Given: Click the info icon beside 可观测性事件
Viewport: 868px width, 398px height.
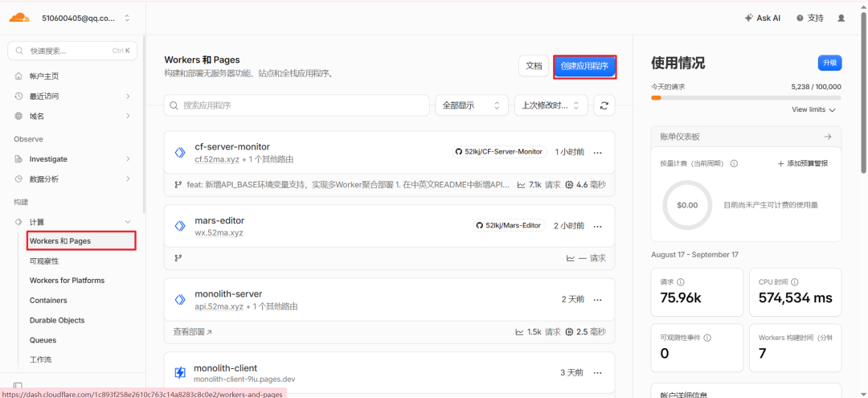Looking at the screenshot, I should 707,338.
